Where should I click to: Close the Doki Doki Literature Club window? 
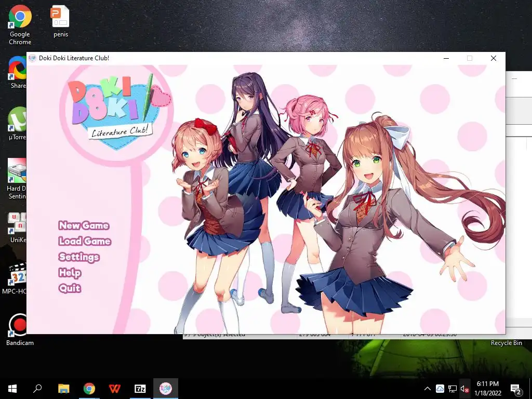click(494, 58)
